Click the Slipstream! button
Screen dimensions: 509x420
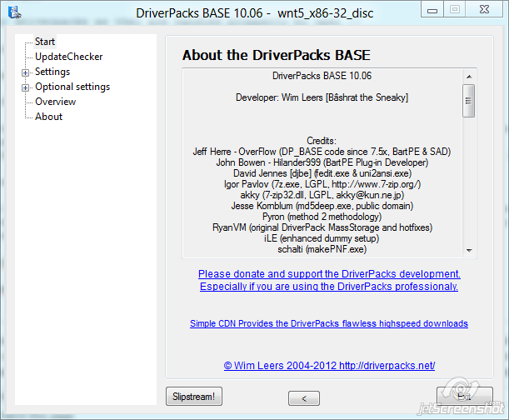(x=194, y=397)
